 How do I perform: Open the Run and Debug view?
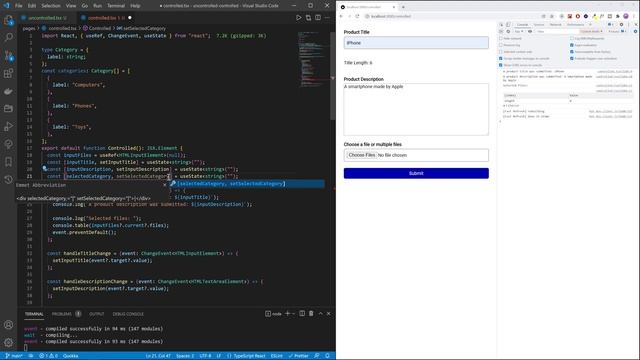8,127
